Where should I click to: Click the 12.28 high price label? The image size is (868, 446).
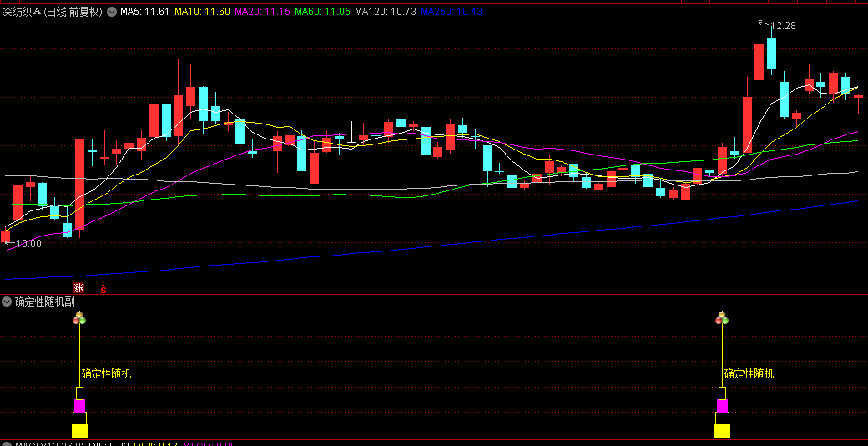(x=783, y=26)
